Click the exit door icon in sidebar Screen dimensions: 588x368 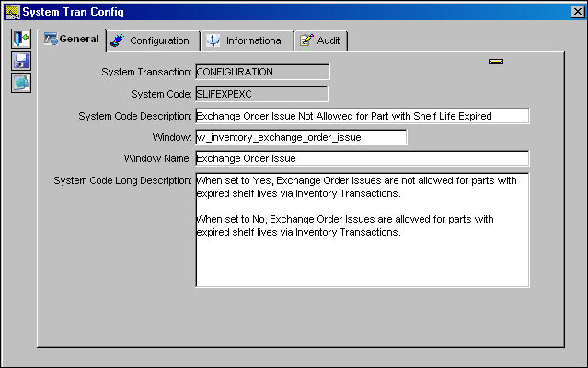pos(21,39)
